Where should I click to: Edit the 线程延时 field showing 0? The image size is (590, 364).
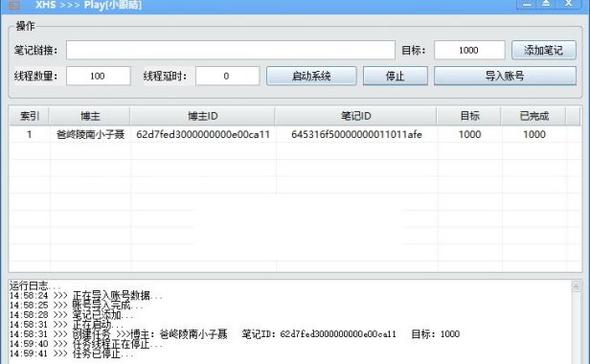(227, 76)
